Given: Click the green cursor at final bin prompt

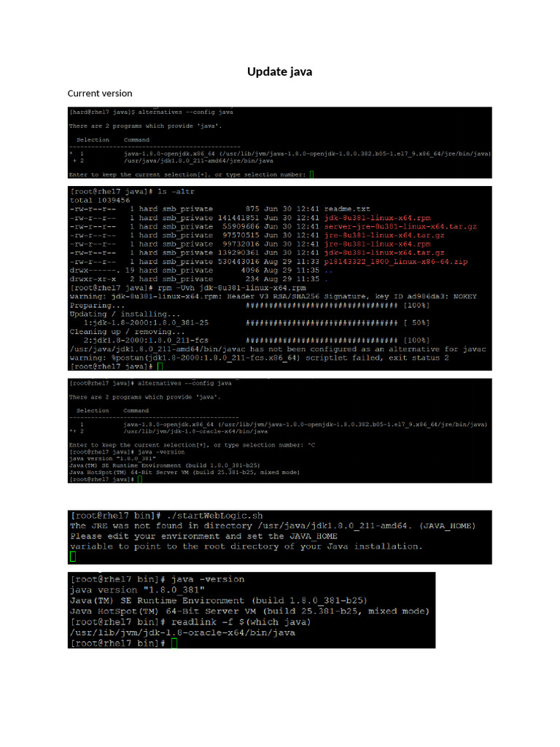Looking at the screenshot, I should click(174, 643).
